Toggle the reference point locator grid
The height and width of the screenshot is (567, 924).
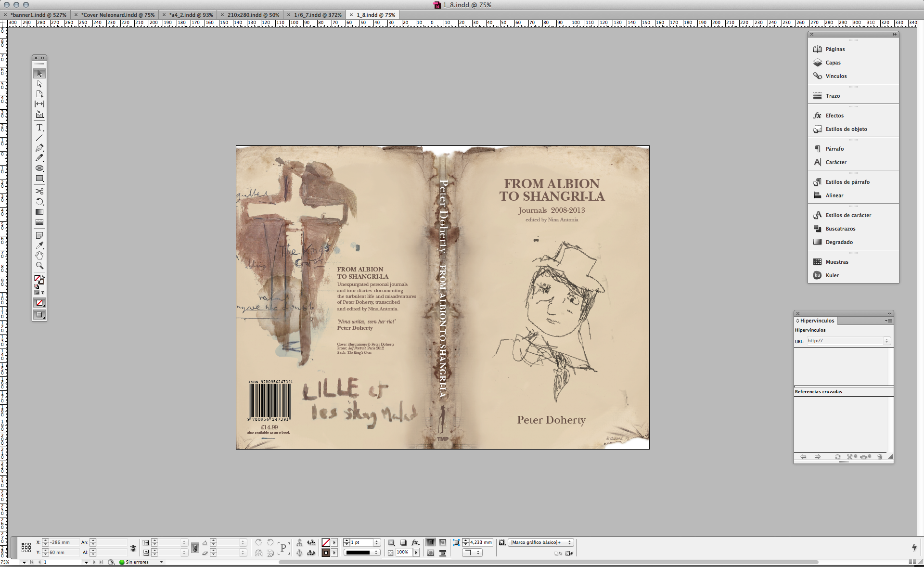pyautogui.click(x=26, y=547)
